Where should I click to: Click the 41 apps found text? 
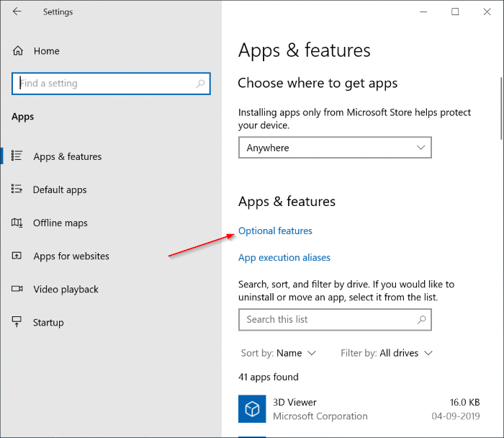tap(269, 377)
